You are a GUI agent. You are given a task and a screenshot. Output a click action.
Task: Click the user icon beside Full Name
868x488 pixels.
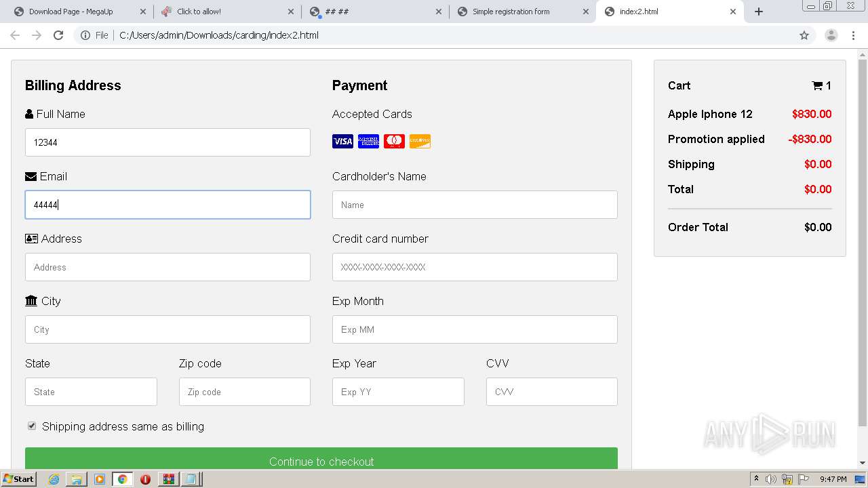click(29, 114)
